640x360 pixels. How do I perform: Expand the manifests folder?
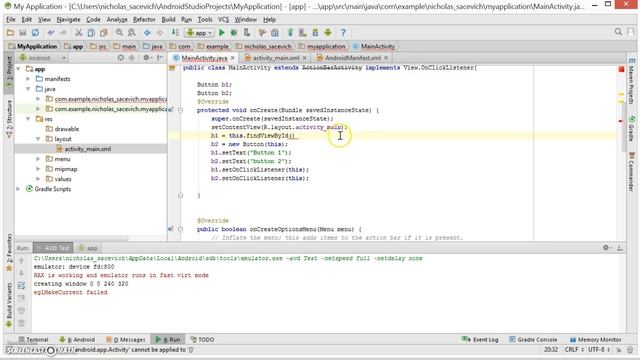(28, 79)
